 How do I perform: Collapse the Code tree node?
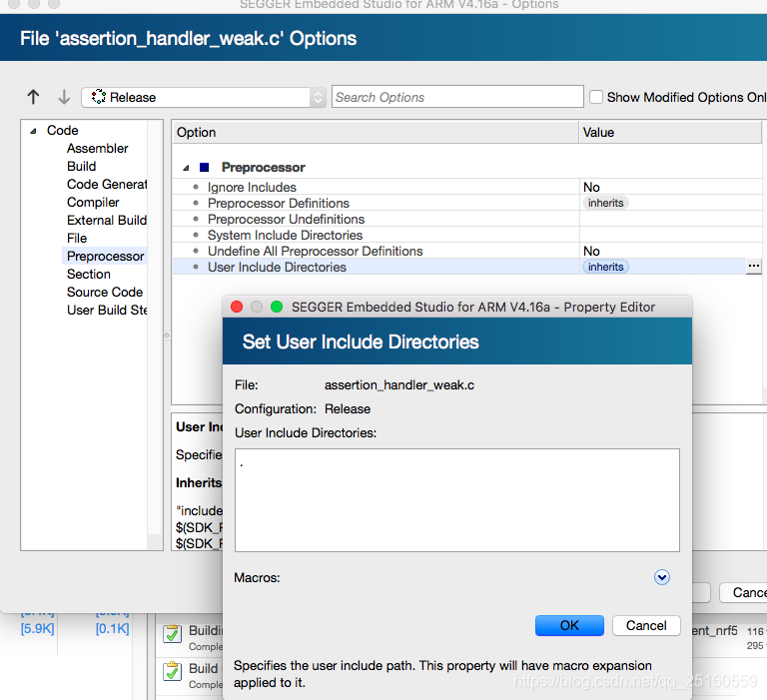33,131
